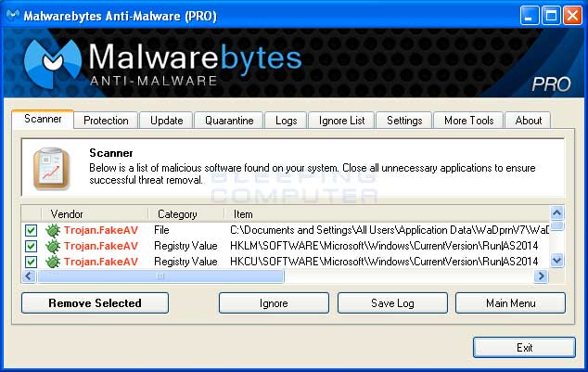This screenshot has width=588, height=372.
Task: Uncheck the HKCU Registry Value checkbox
Action: [x=32, y=262]
